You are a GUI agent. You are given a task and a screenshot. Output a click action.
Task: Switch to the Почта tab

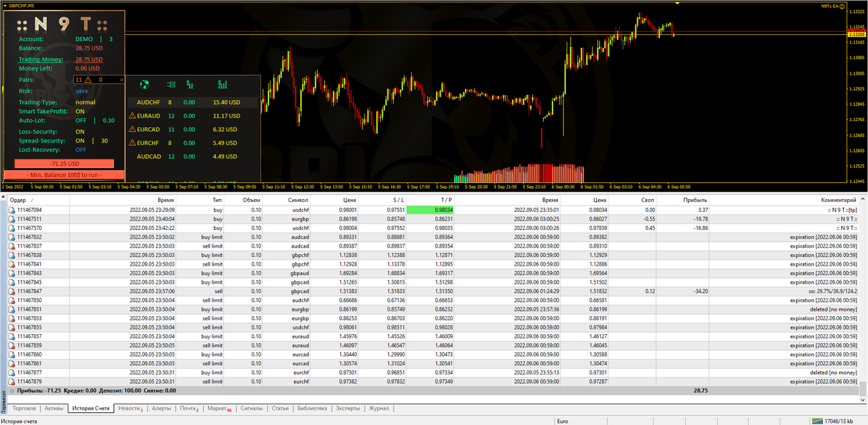pos(189,408)
